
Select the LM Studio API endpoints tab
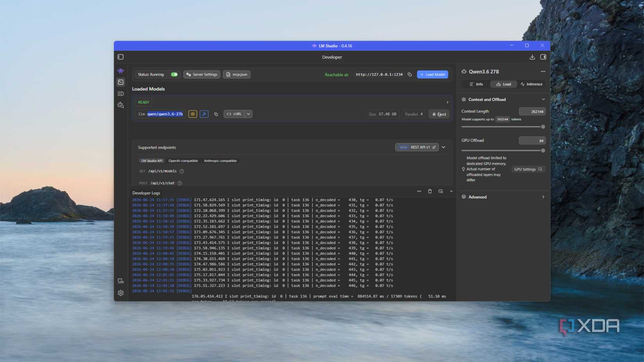(x=152, y=161)
